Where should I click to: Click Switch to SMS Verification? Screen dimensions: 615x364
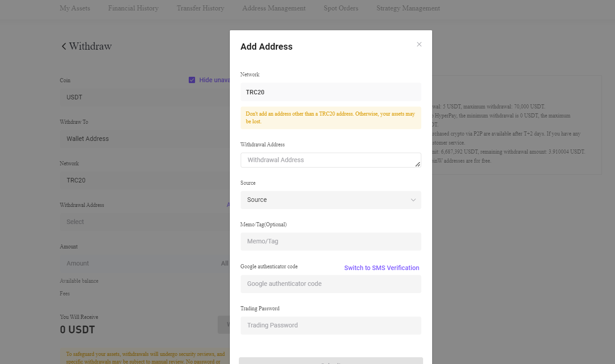382,267
